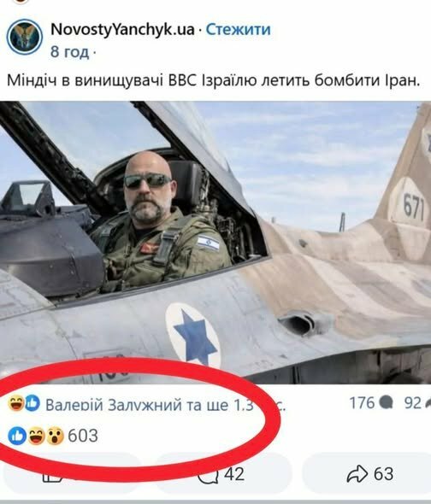This screenshot has width=431, height=504.
Task: Click the share arrow icon with 63
Action: (x=357, y=474)
